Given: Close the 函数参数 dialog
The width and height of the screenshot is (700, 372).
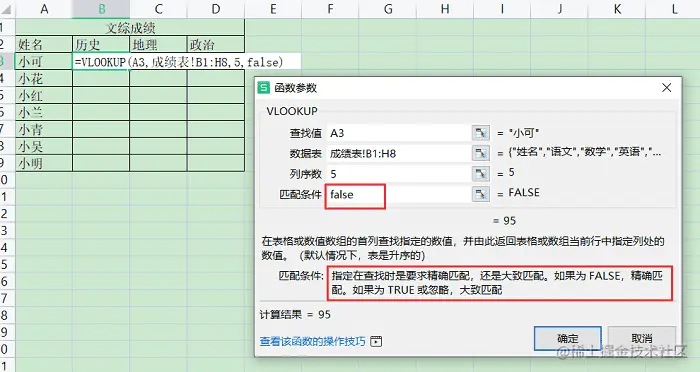Looking at the screenshot, I should (667, 88).
